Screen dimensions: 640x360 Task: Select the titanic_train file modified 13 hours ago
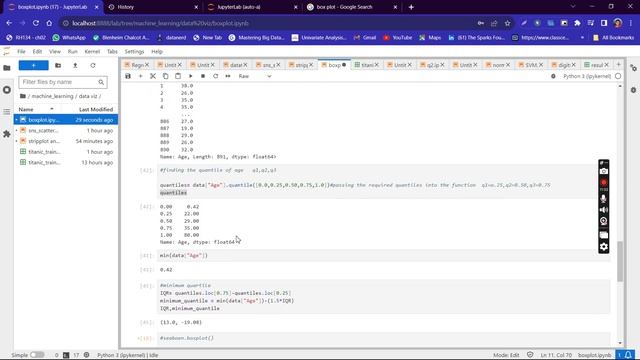[x=66, y=162]
